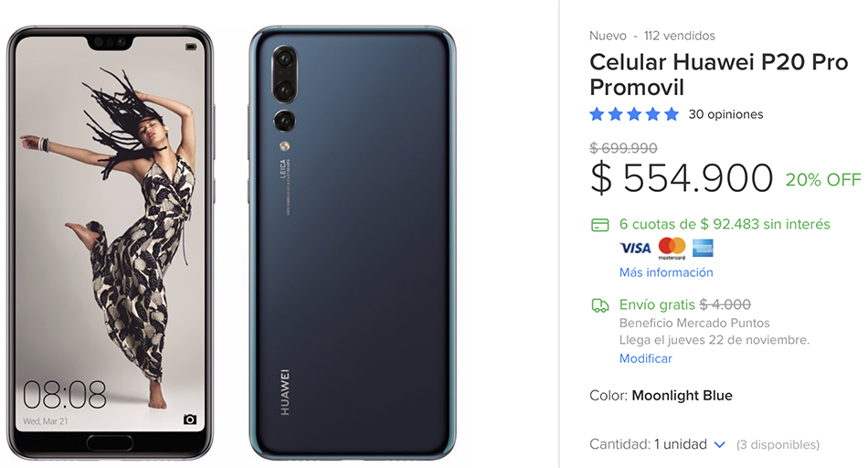
Task: Click the 6 cuotas sin interés text
Action: tap(725, 224)
